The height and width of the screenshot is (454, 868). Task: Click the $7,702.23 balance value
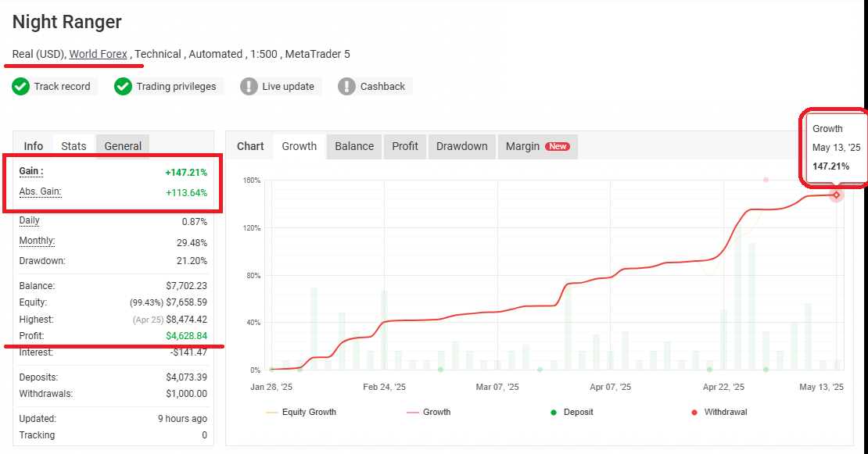tap(187, 286)
